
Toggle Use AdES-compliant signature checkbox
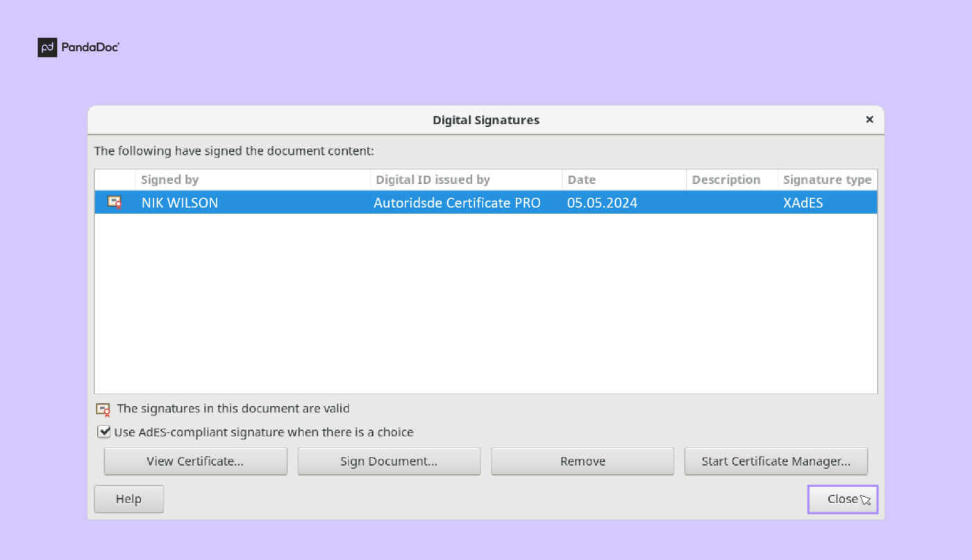(x=104, y=432)
